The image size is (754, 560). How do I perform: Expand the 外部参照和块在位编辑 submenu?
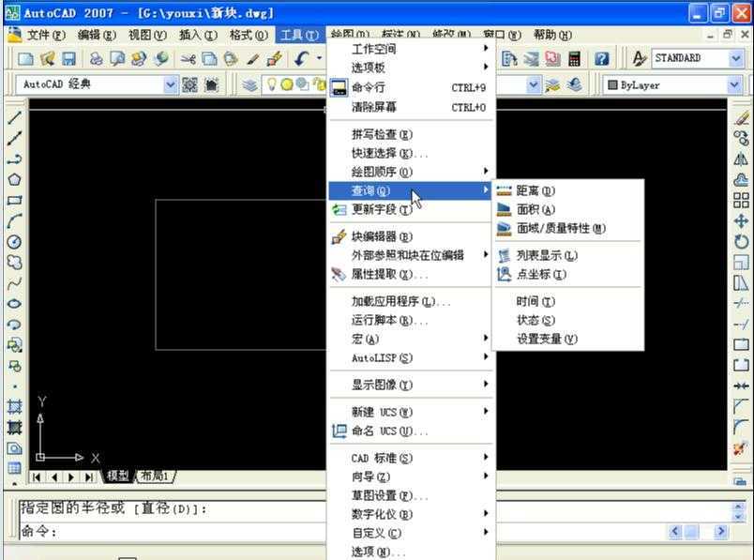(411, 255)
